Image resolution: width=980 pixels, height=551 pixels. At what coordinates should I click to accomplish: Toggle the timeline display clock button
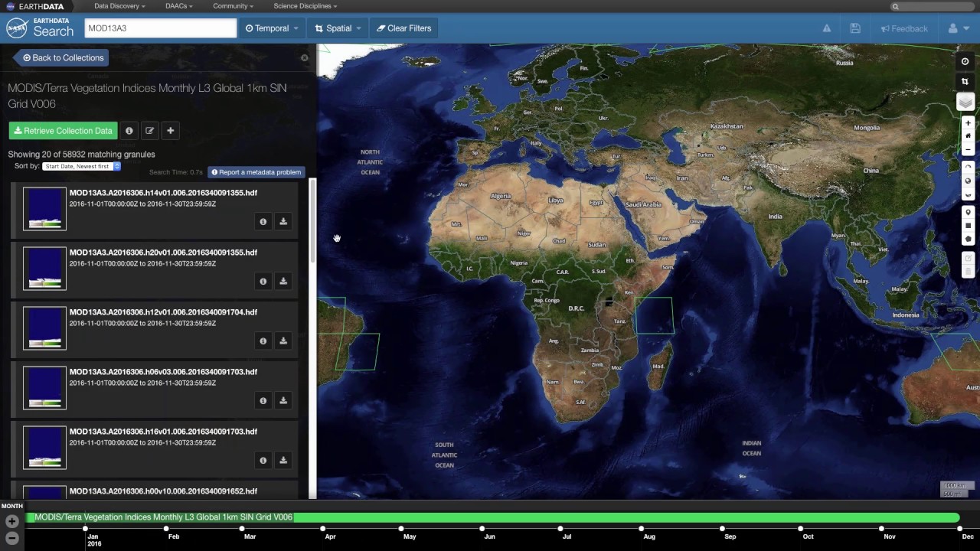(x=965, y=61)
